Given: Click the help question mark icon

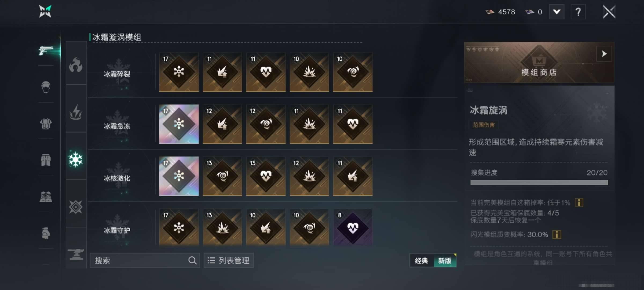Looking at the screenshot, I should click(578, 12).
